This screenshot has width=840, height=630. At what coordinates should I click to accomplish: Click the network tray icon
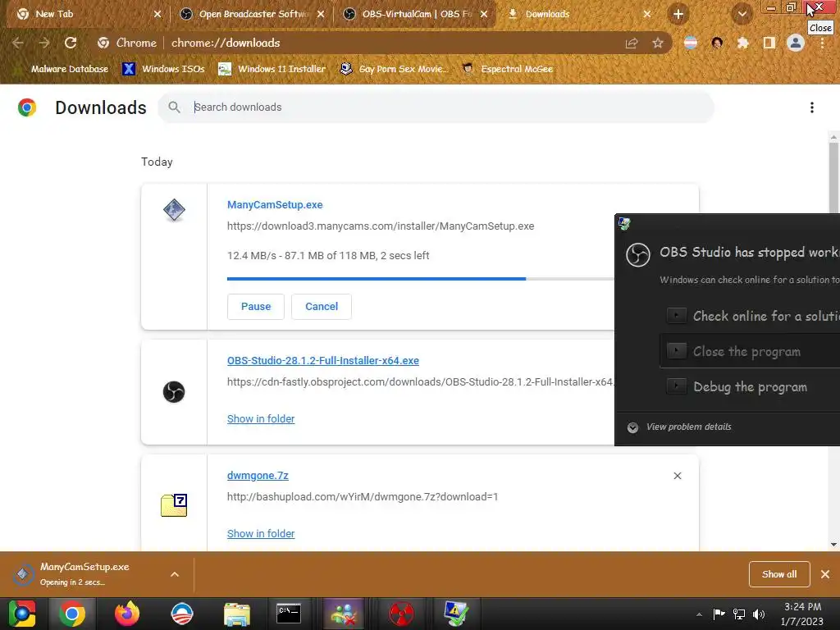pyautogui.click(x=739, y=614)
